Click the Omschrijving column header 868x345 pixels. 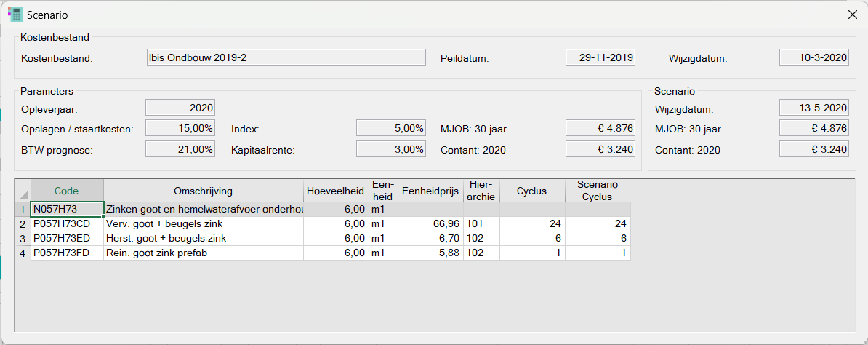click(x=203, y=191)
